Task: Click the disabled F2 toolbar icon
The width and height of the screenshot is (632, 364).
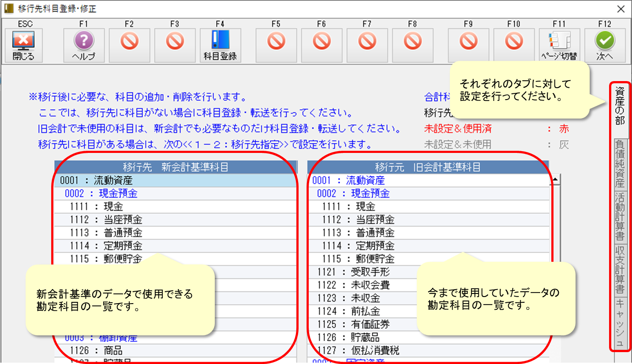Action: [x=129, y=45]
